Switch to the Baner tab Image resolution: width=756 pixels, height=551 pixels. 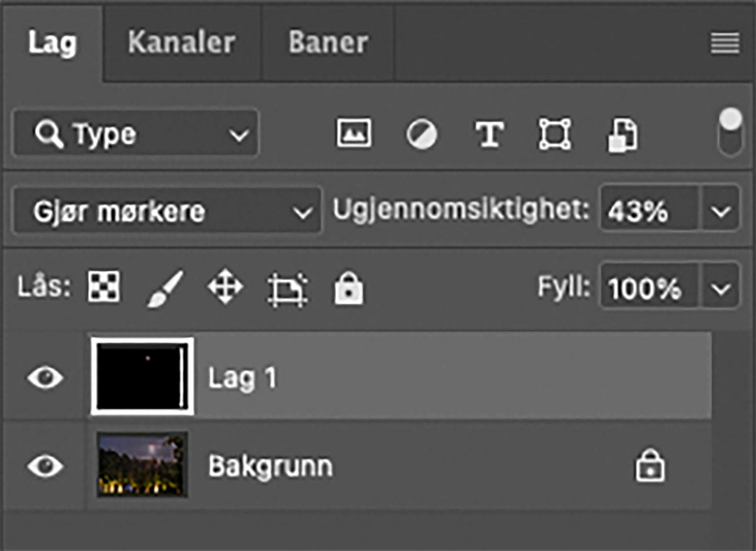click(x=328, y=42)
